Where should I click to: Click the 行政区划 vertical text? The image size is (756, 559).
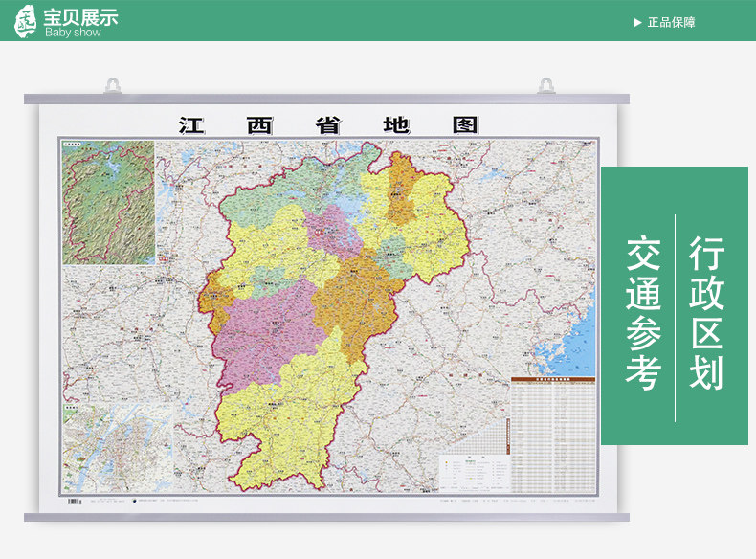[706, 313]
